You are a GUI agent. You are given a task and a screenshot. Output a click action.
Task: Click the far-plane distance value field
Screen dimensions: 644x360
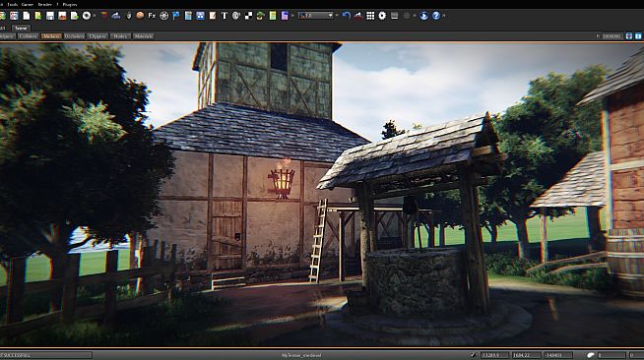click(612, 36)
